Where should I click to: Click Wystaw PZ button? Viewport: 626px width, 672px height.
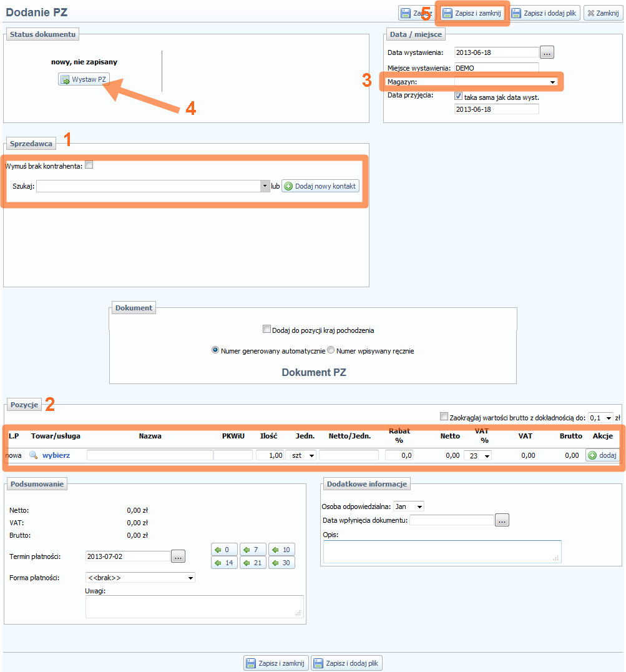[x=84, y=79]
